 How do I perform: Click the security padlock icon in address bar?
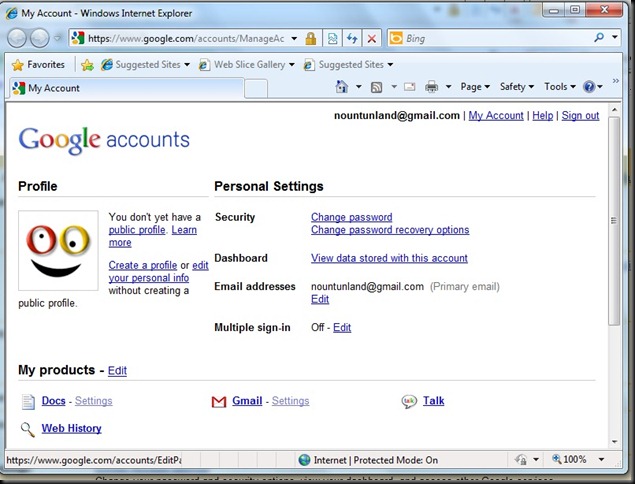tap(311, 38)
